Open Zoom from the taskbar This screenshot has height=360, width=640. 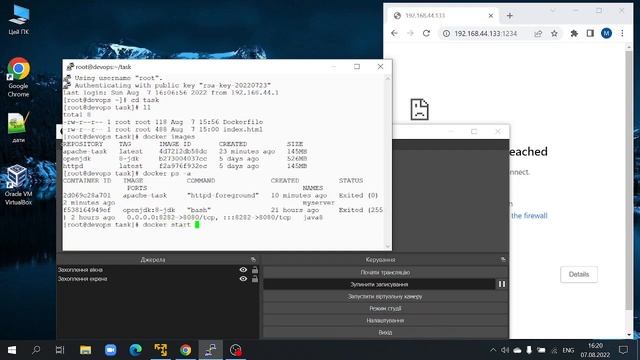click(x=110, y=350)
